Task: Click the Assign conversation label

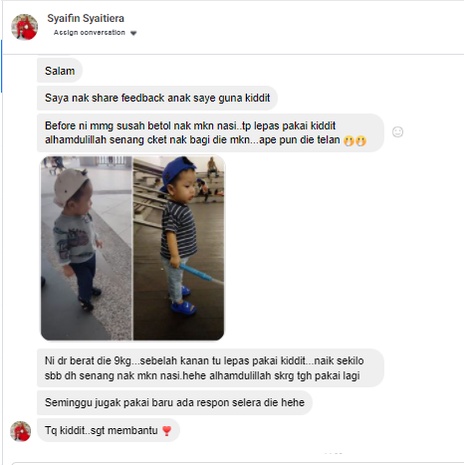Action: (x=89, y=32)
